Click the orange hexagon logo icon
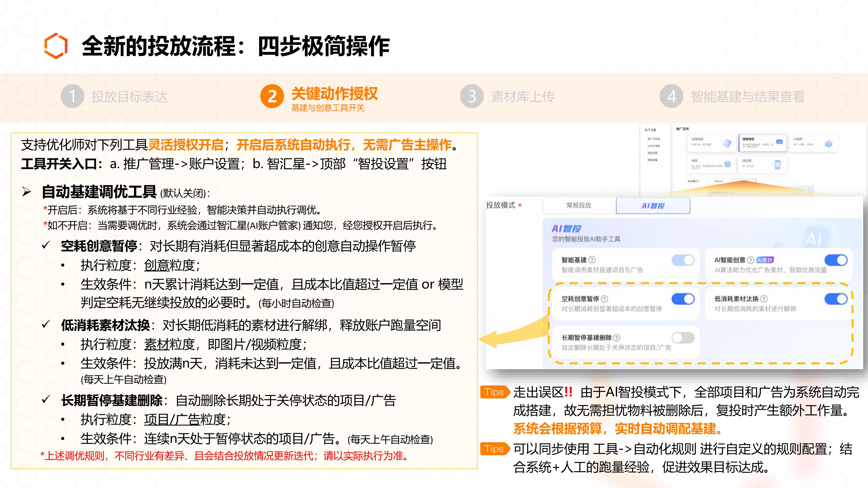868x488 pixels. pyautogui.click(x=56, y=46)
